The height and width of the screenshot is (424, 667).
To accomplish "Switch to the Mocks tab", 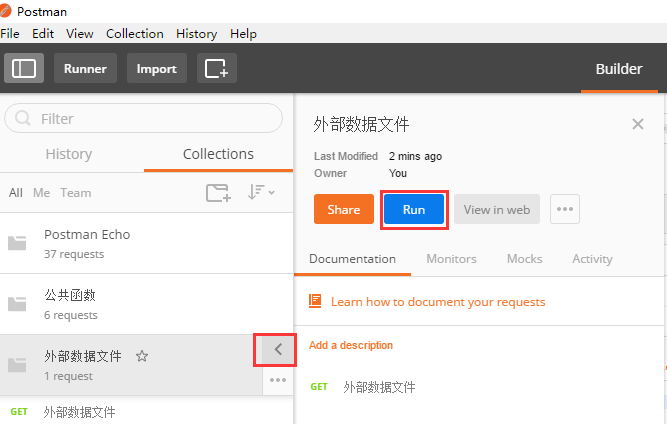I will click(x=524, y=259).
